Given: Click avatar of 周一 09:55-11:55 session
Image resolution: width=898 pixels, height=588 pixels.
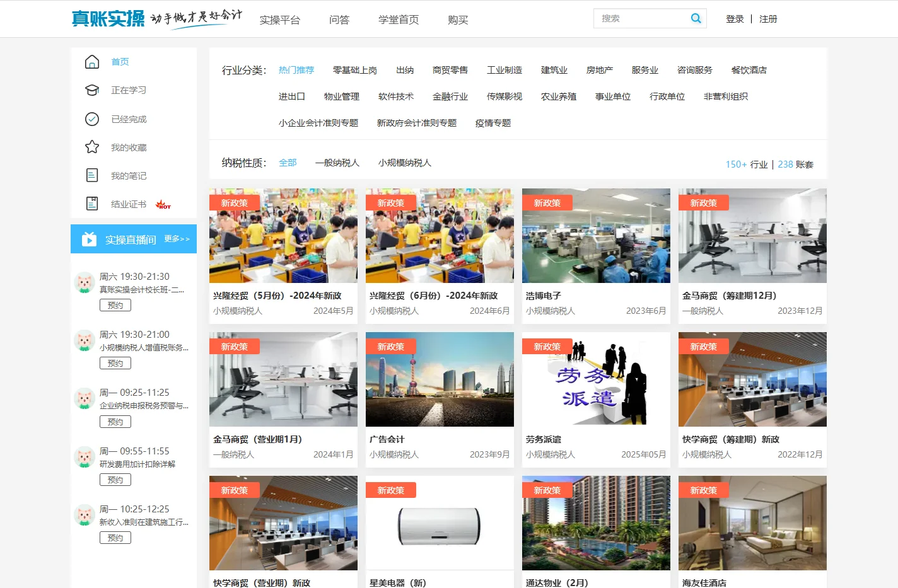Looking at the screenshot, I should (x=85, y=457).
